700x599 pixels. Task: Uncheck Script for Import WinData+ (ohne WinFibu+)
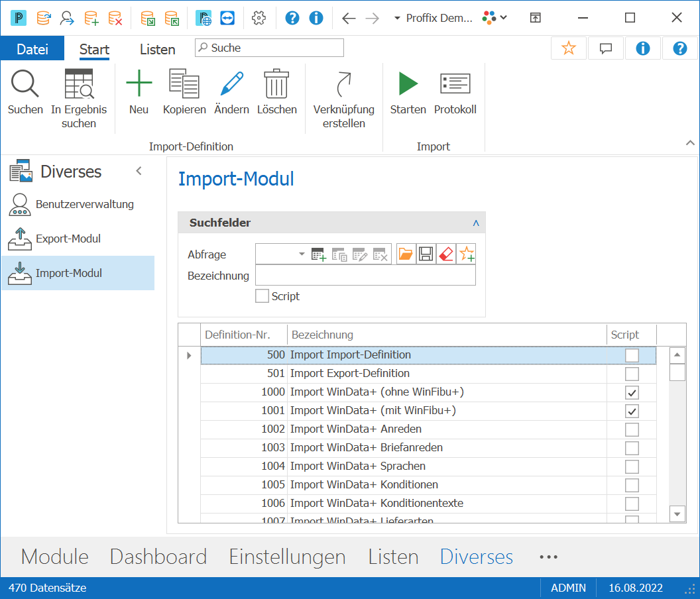tap(632, 392)
